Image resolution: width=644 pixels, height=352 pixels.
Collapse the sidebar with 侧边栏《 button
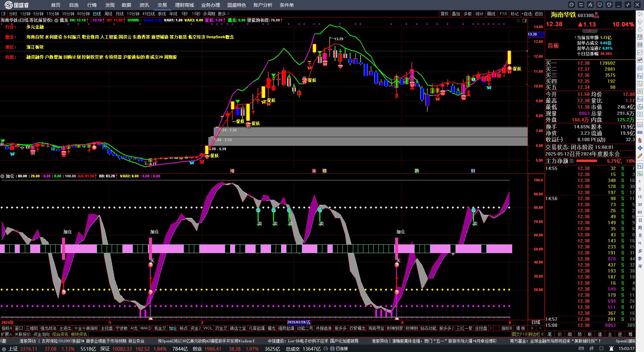click(536, 334)
